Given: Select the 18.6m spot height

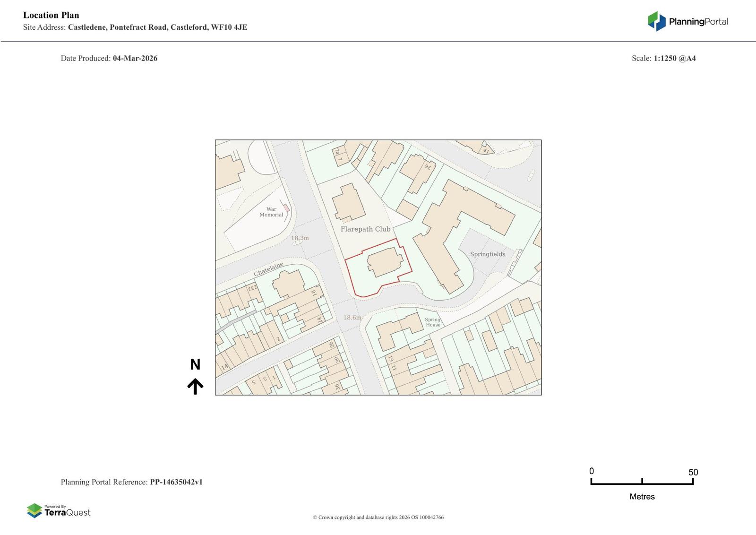Looking at the screenshot, I should (352, 318).
